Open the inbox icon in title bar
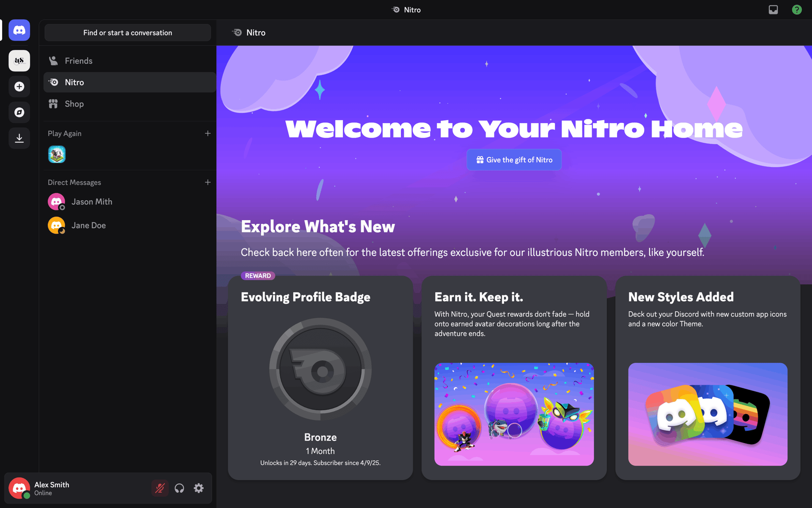This screenshot has height=508, width=812. pos(773,9)
